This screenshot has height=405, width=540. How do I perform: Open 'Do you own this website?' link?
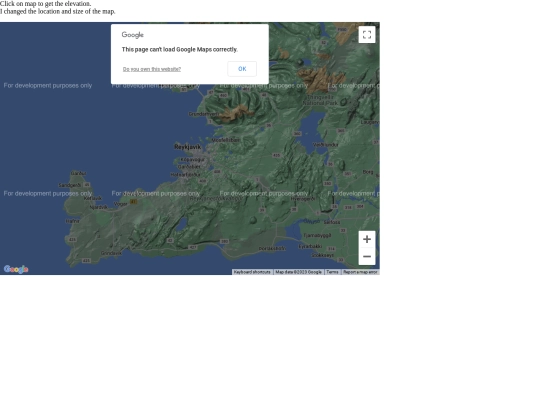pos(152,69)
